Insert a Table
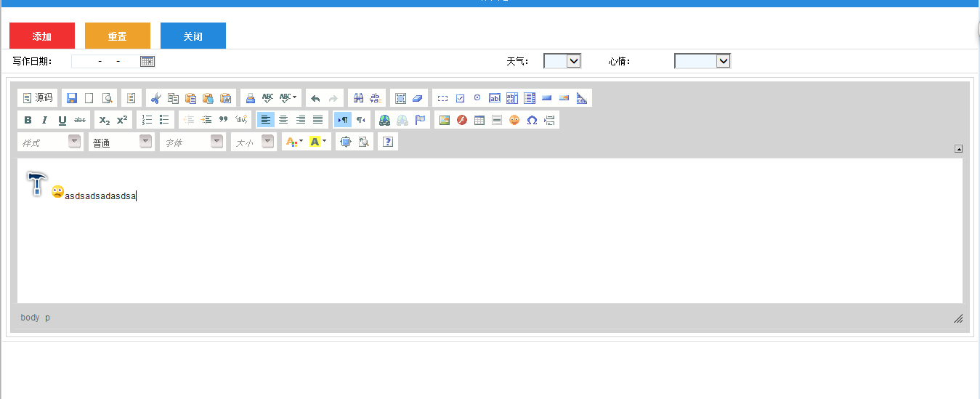The height and width of the screenshot is (399, 980). coord(479,120)
